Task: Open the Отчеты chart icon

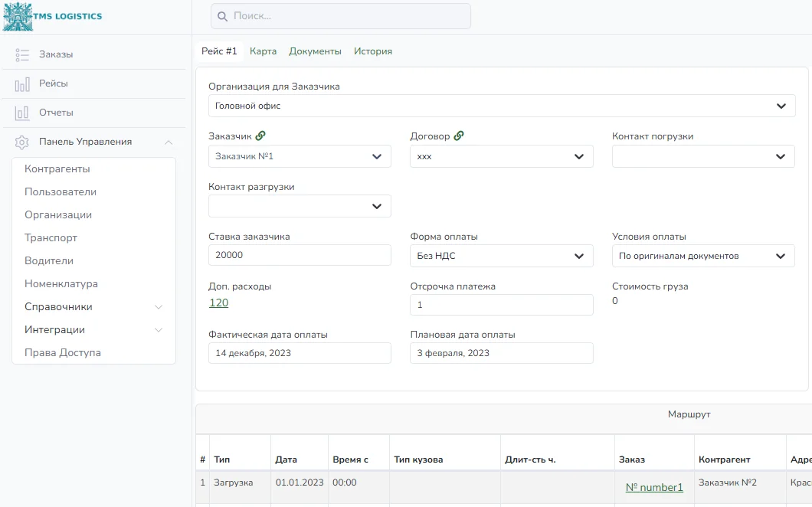Action: [22, 113]
